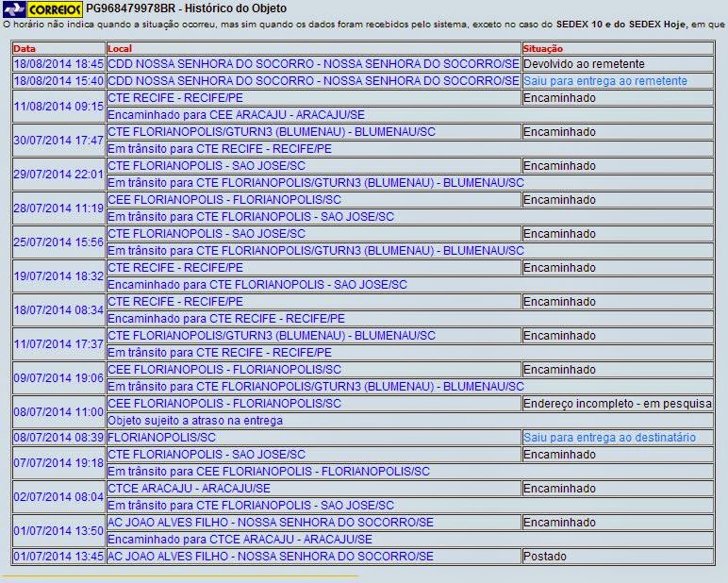
Task: Select date cell 11/08/2014 09:15
Action: pyautogui.click(x=58, y=107)
